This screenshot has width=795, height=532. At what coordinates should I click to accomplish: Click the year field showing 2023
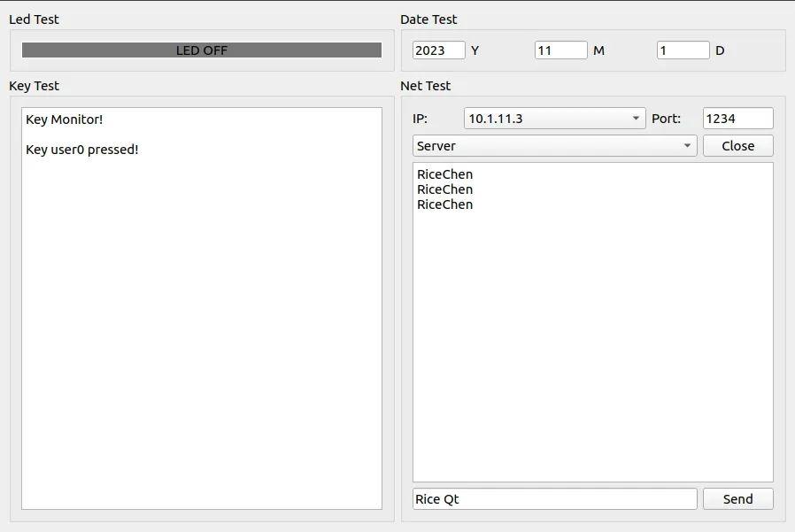point(438,50)
